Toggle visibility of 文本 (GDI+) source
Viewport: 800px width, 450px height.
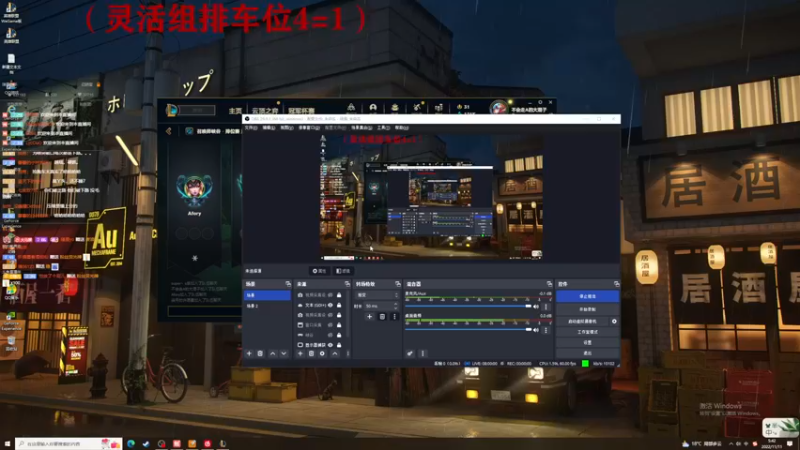[x=331, y=305]
